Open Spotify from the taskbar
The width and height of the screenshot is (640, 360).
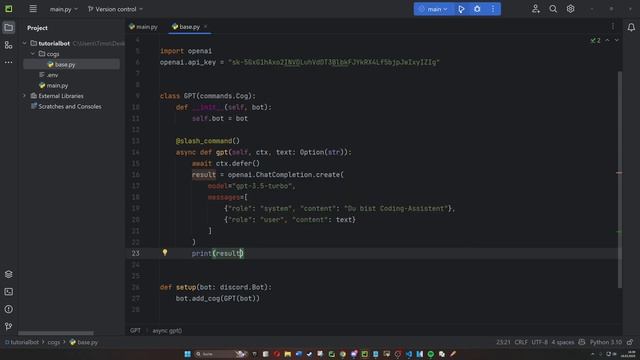click(431, 354)
